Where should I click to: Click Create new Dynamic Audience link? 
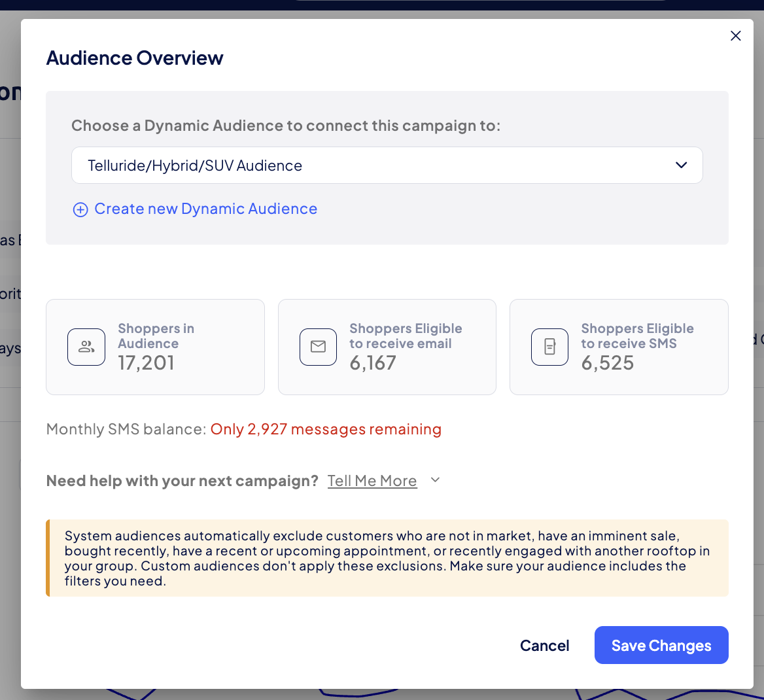pos(205,209)
